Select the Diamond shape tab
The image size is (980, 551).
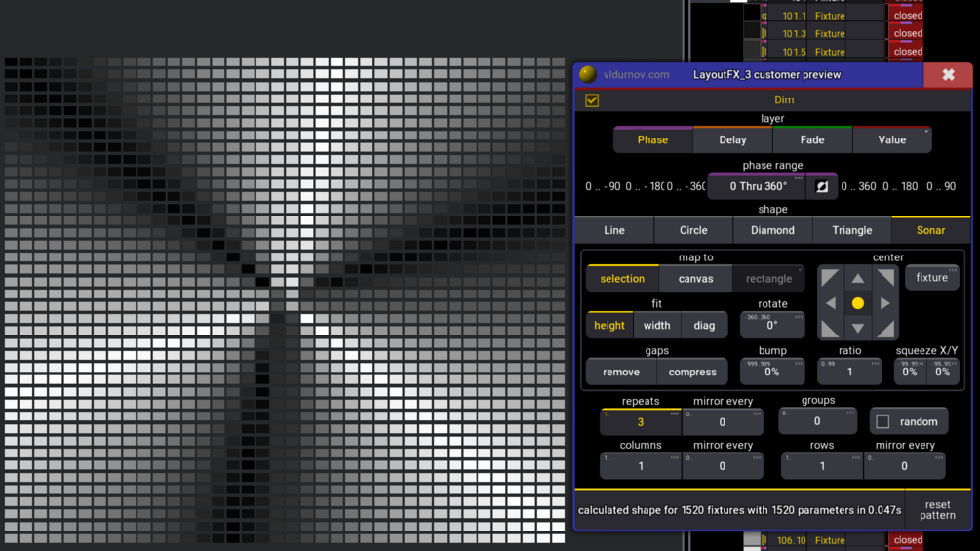772,230
